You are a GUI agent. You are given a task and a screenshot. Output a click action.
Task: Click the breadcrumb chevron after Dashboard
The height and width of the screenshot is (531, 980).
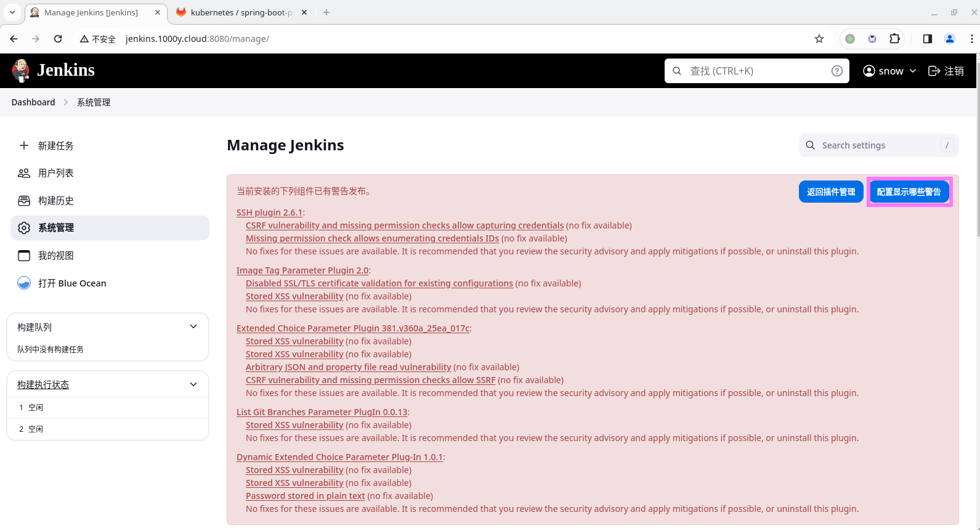(x=66, y=102)
